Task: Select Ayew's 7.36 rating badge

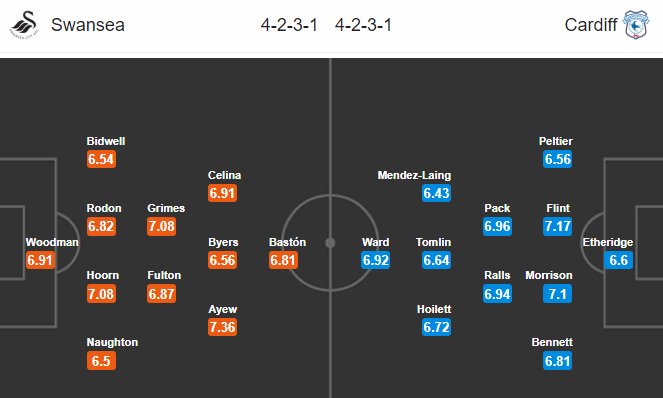Action: pos(222,327)
